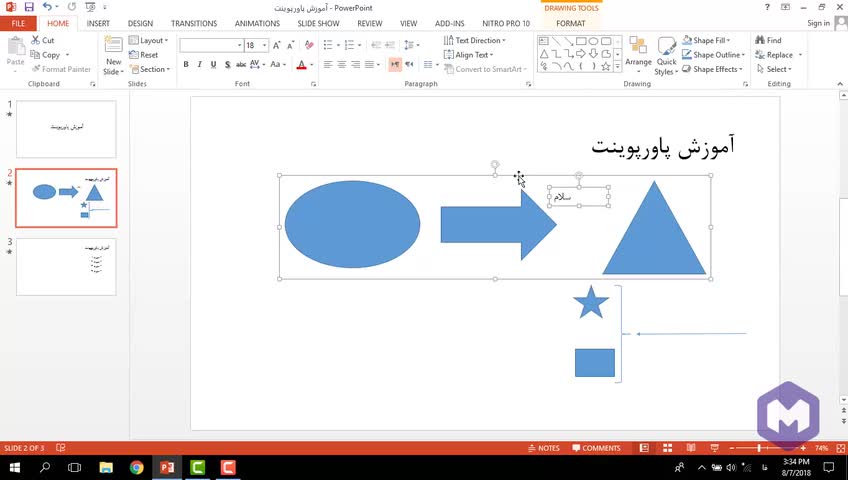848x480 pixels.
Task: Click the zoom slider handle
Action: [759, 448]
